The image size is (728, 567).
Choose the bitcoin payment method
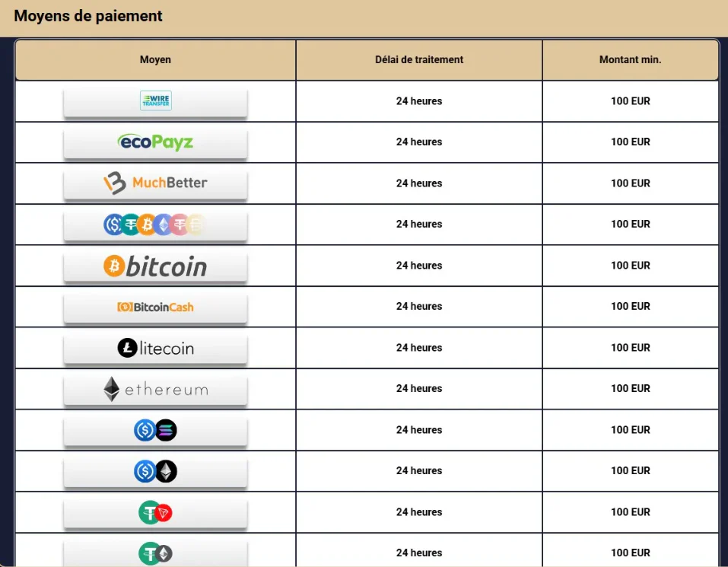coord(155,266)
